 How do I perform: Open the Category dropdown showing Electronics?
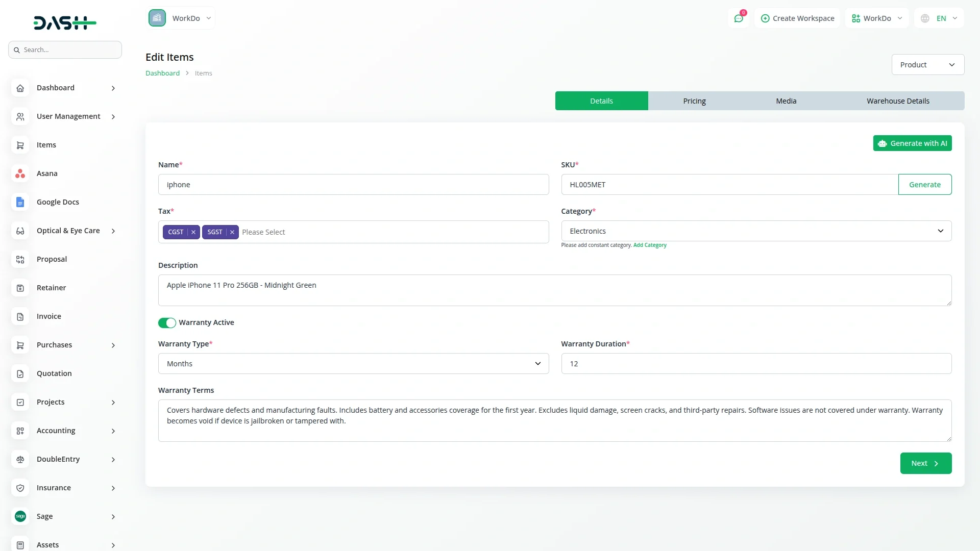coord(756,231)
